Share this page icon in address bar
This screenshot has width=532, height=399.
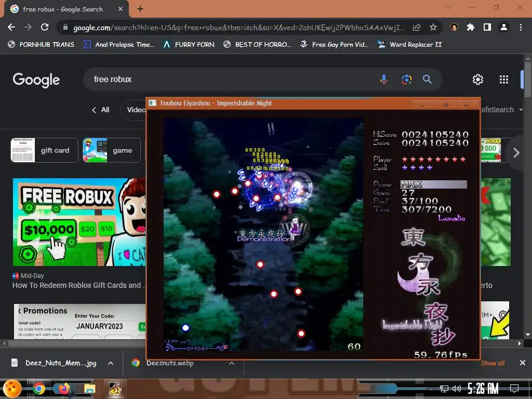pyautogui.click(x=417, y=28)
